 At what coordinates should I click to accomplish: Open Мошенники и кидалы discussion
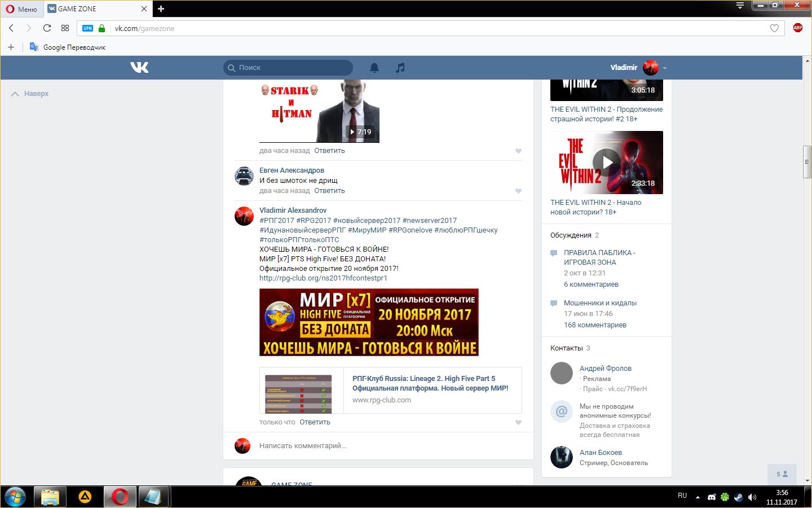[x=600, y=303]
